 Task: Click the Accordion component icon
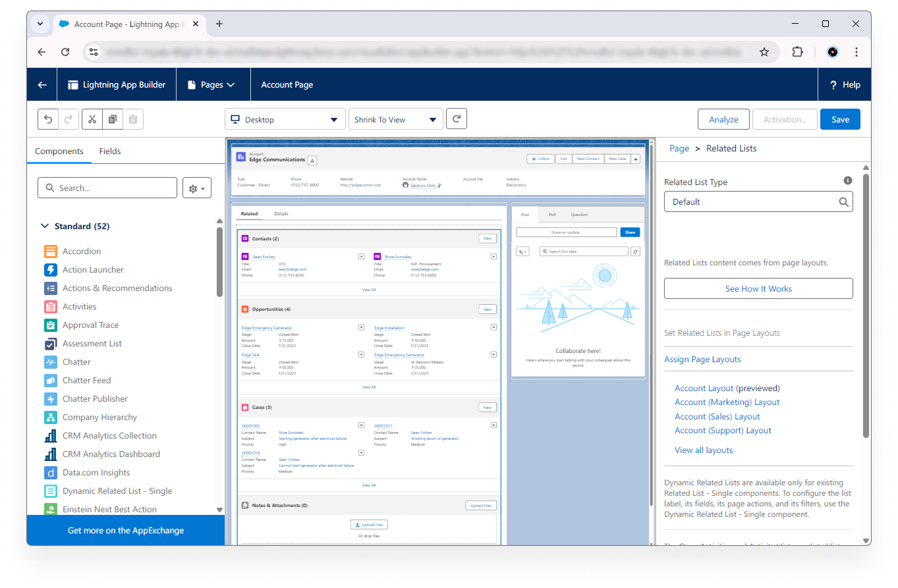pos(51,251)
